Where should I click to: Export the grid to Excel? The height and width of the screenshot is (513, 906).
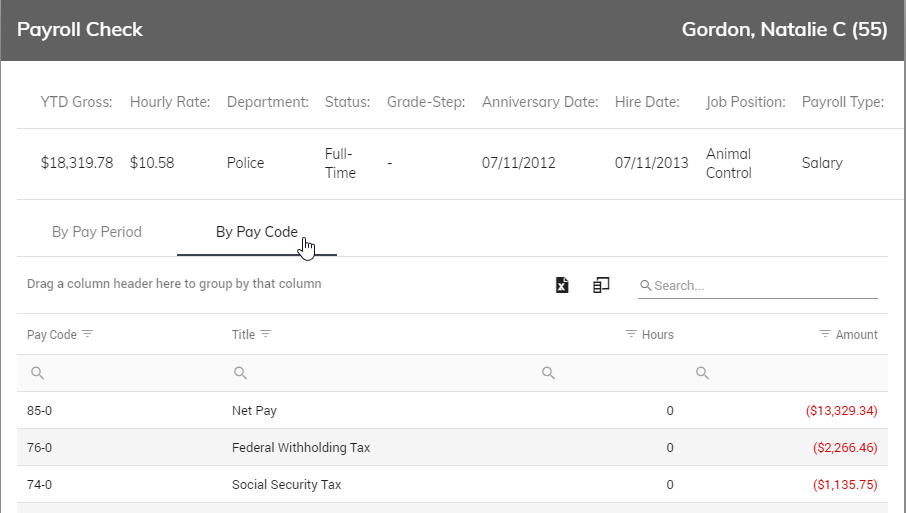point(562,285)
